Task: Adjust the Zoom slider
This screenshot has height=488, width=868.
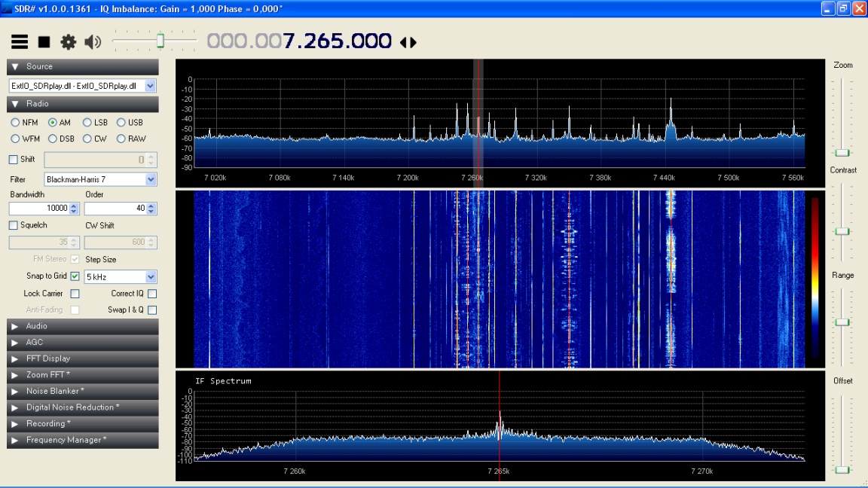Action: click(842, 152)
